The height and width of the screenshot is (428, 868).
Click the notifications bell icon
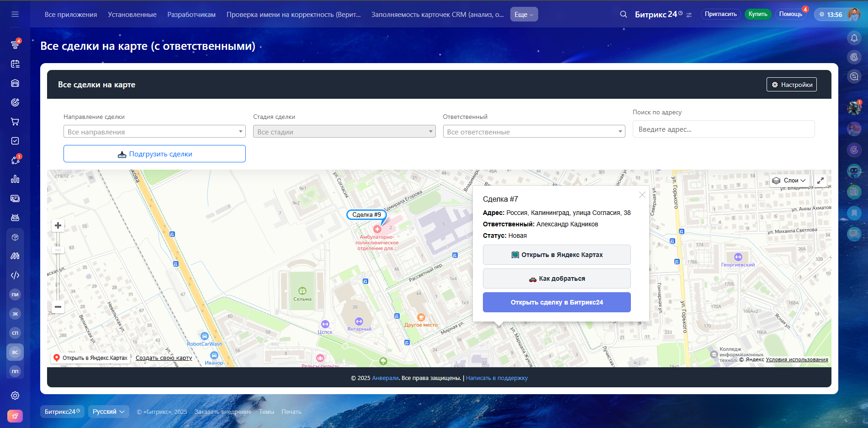pos(854,38)
